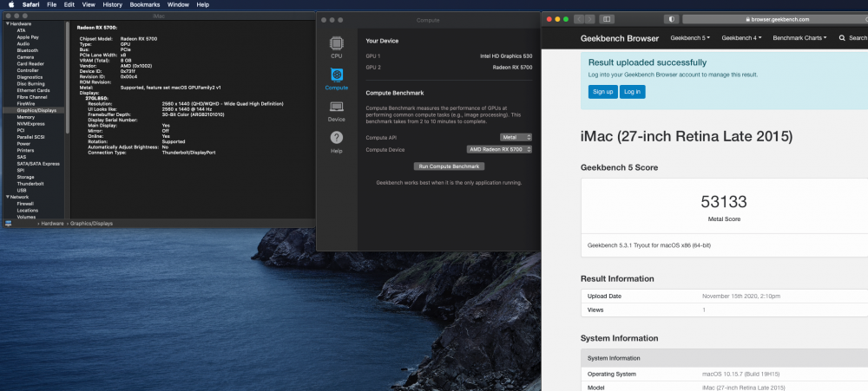Select Card Reader in hardware list

[x=30, y=63]
